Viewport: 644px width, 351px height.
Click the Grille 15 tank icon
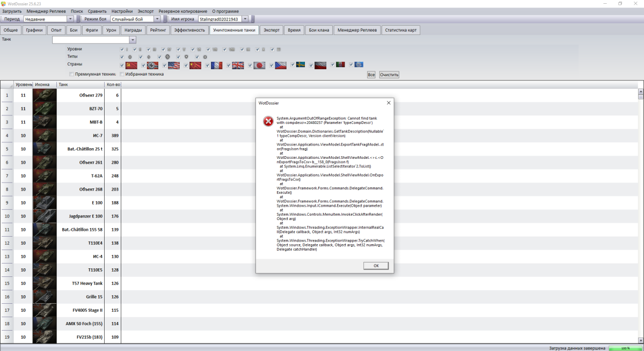tap(45, 296)
